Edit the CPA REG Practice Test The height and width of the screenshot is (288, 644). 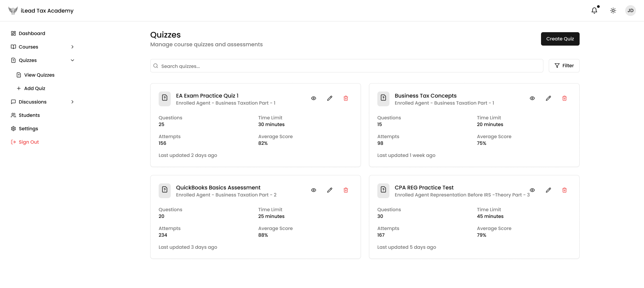click(x=548, y=190)
